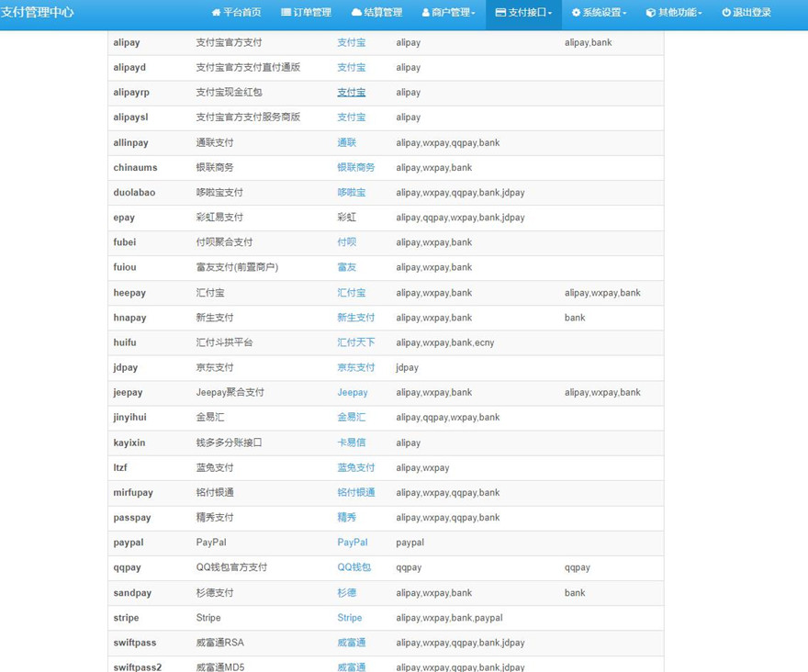Select the epay plugin name

click(124, 218)
